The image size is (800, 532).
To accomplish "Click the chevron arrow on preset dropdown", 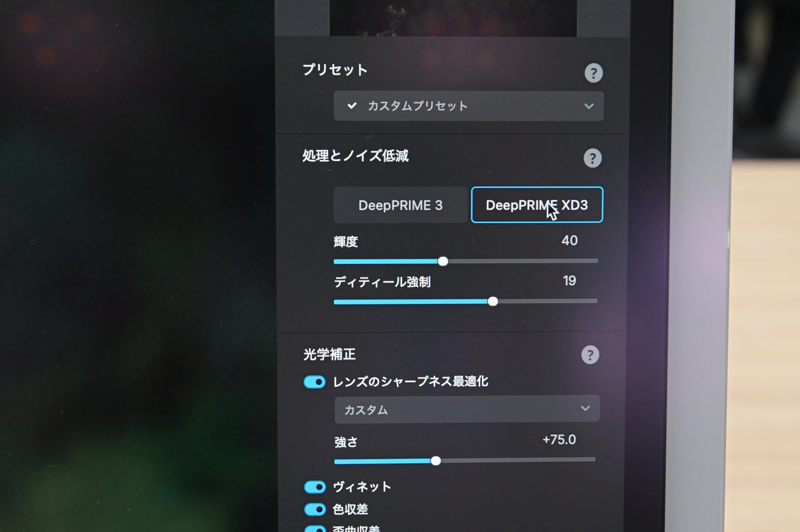I will [588, 106].
